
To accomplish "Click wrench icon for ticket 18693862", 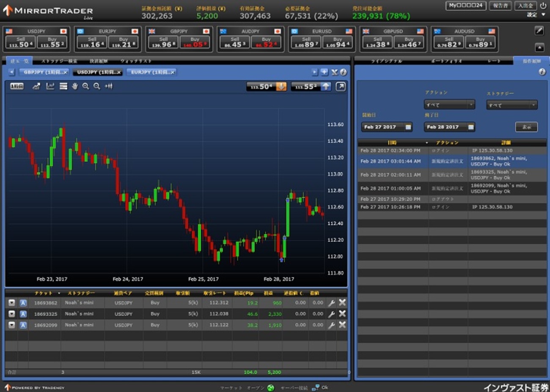I will click(332, 303).
